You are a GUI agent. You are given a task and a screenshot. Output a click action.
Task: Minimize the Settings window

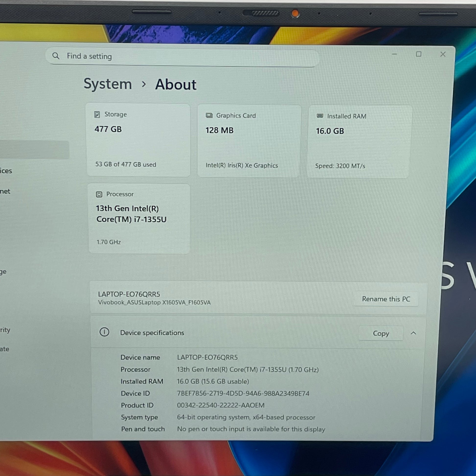395,54
